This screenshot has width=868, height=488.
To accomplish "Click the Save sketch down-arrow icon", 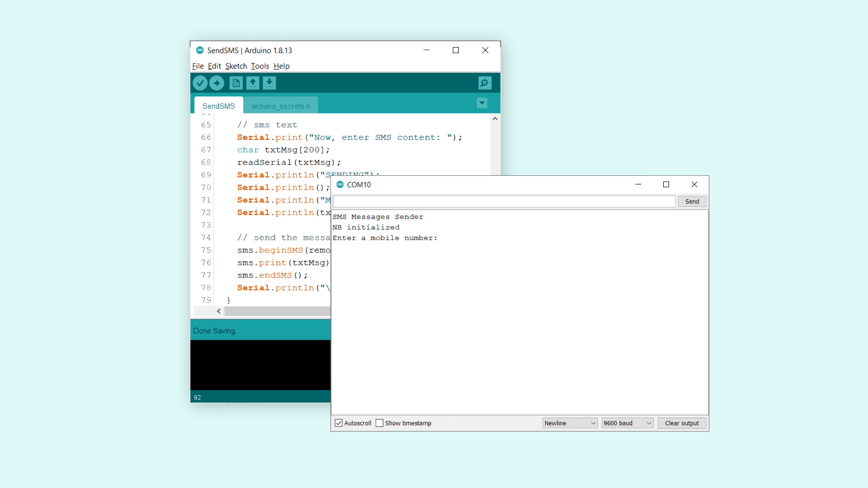I will [x=269, y=83].
